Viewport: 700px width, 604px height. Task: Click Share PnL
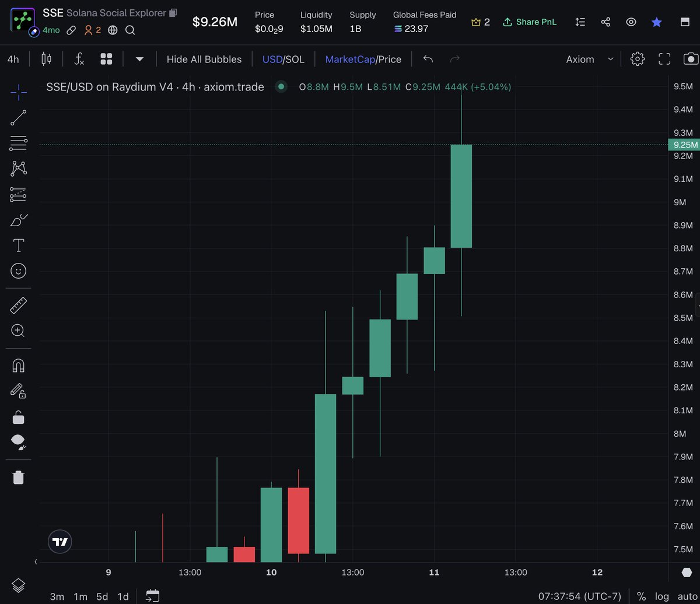(530, 22)
